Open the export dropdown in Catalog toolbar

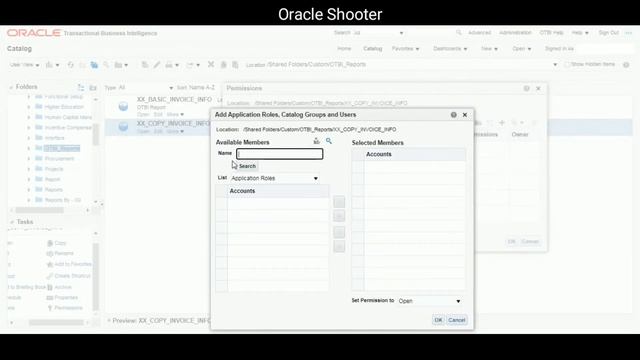(x=193, y=65)
